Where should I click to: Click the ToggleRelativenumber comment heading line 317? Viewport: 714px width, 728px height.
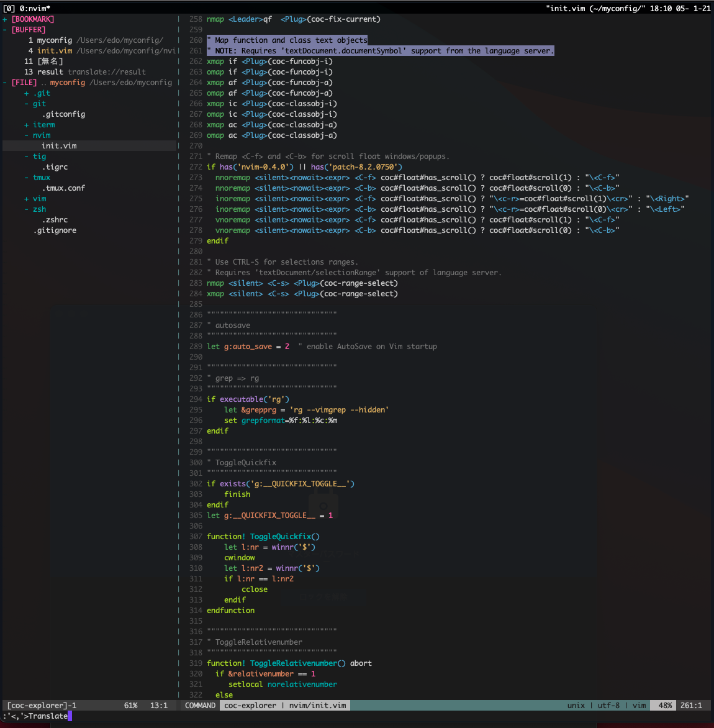254,642
